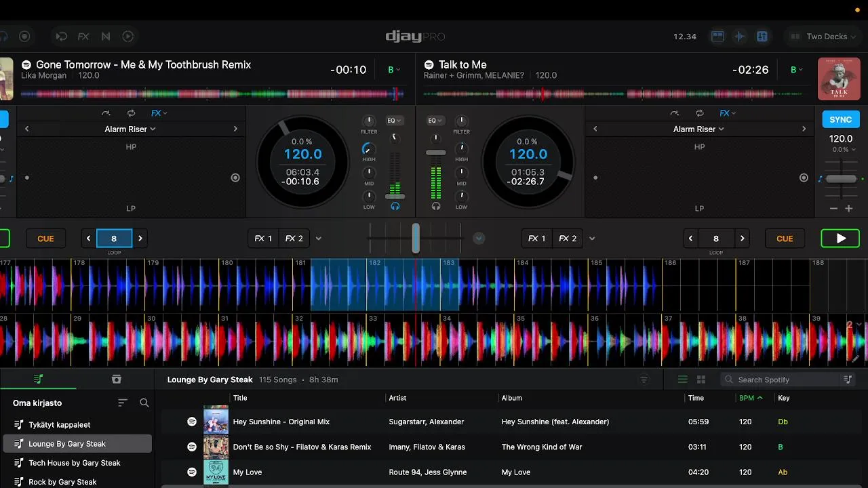Viewport: 868px width, 488px height.
Task: Open the key B dropdown on left deck
Action: coord(393,70)
